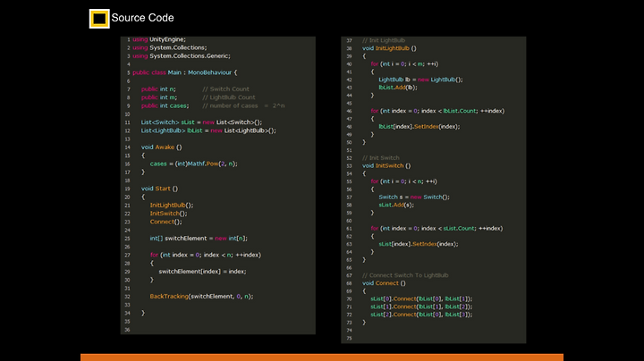Click "lbList[index].SetIndex(index);" statement
This screenshot has height=361, width=644.
(x=419, y=126)
